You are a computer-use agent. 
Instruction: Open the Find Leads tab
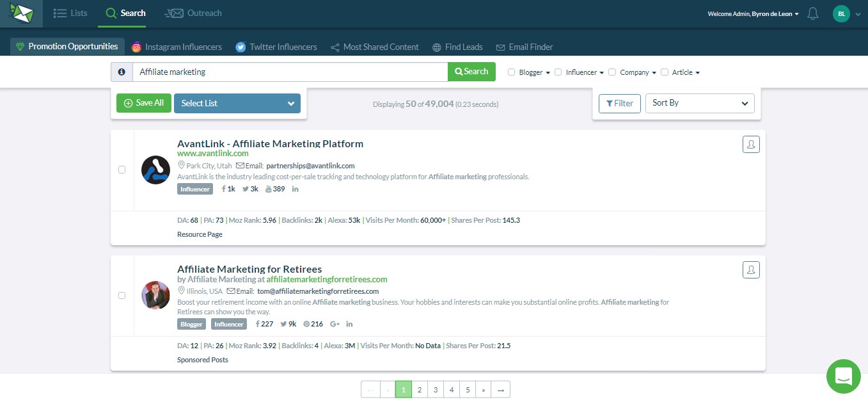coord(457,47)
